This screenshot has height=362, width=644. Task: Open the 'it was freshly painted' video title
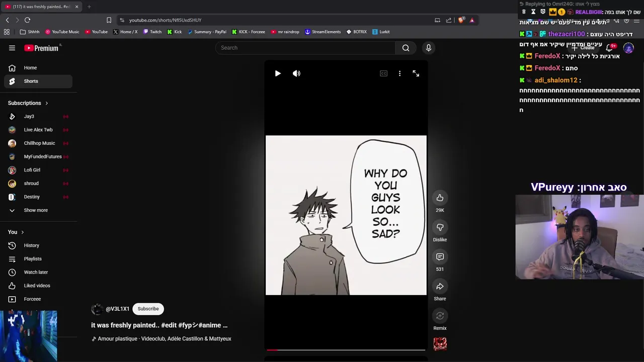(x=159, y=325)
